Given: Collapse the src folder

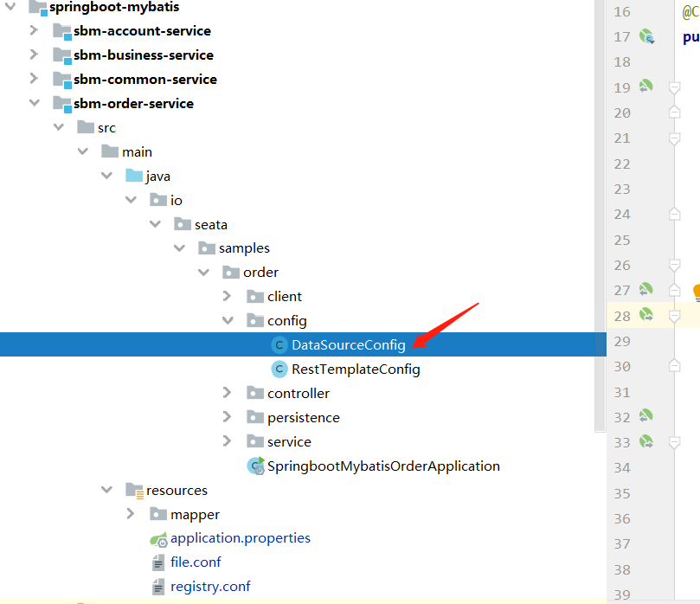Looking at the screenshot, I should (x=59, y=127).
